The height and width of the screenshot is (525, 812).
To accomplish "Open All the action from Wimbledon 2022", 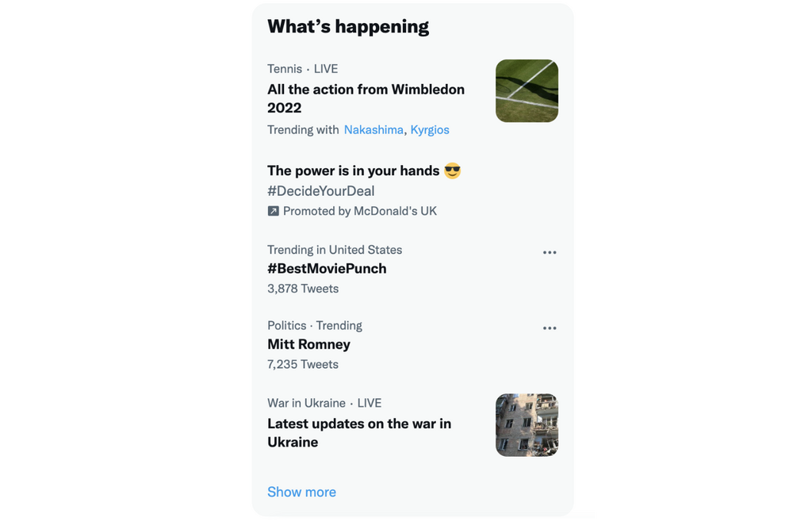I will pos(366,98).
